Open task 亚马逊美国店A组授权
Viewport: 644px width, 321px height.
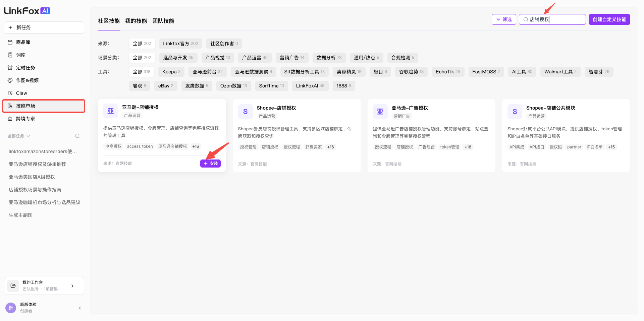point(32,177)
